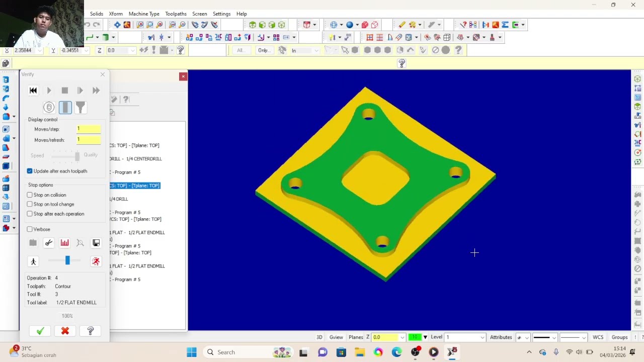Play the verify machining simulation

click(49, 90)
